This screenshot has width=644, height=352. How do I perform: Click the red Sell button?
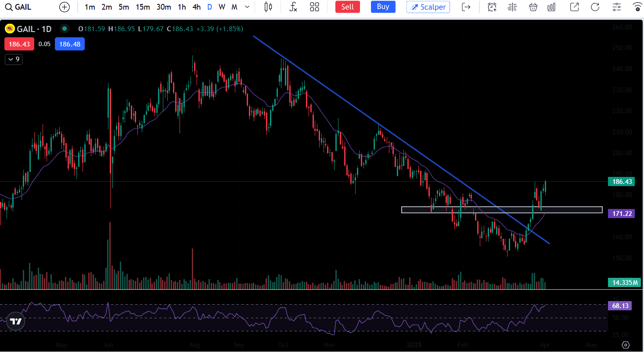tap(348, 7)
